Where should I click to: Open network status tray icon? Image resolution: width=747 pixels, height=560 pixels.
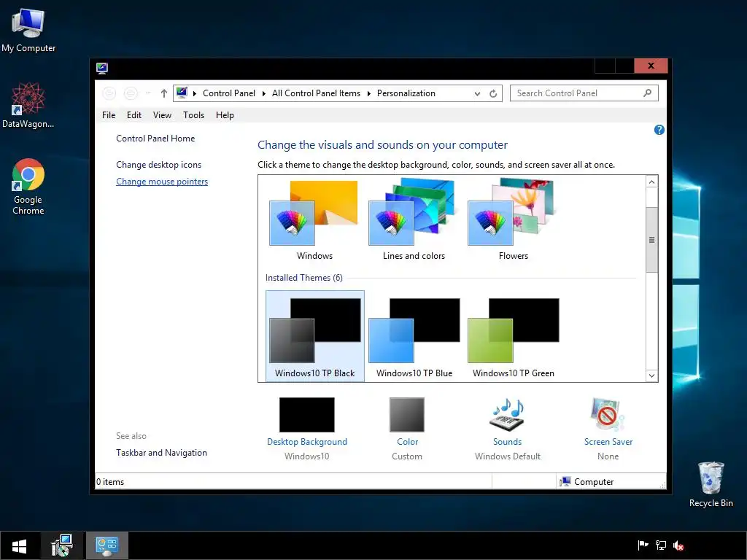tap(661, 545)
